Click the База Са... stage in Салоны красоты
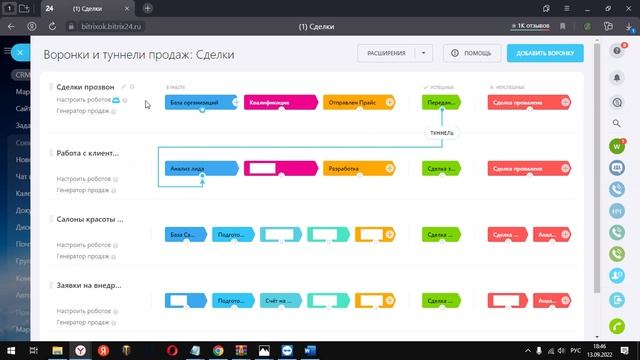This screenshot has width=640, height=360. click(186, 235)
